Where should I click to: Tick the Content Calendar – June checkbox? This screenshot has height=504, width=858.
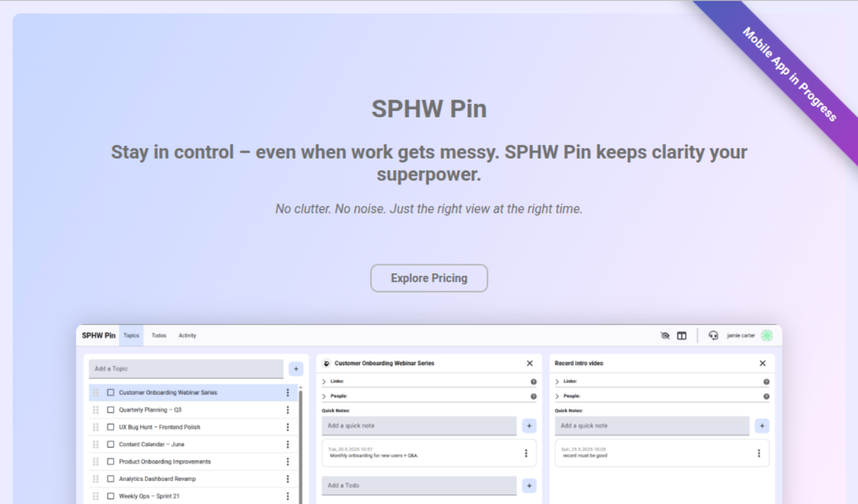(111, 444)
